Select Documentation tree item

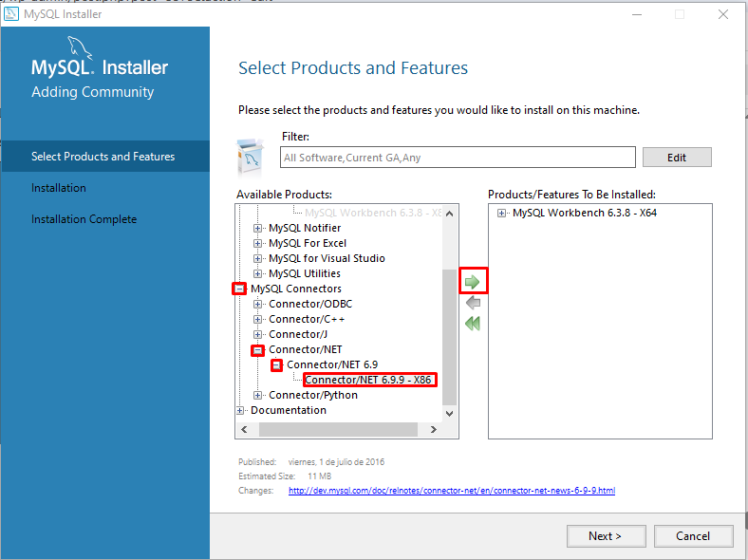pyautogui.click(x=289, y=410)
